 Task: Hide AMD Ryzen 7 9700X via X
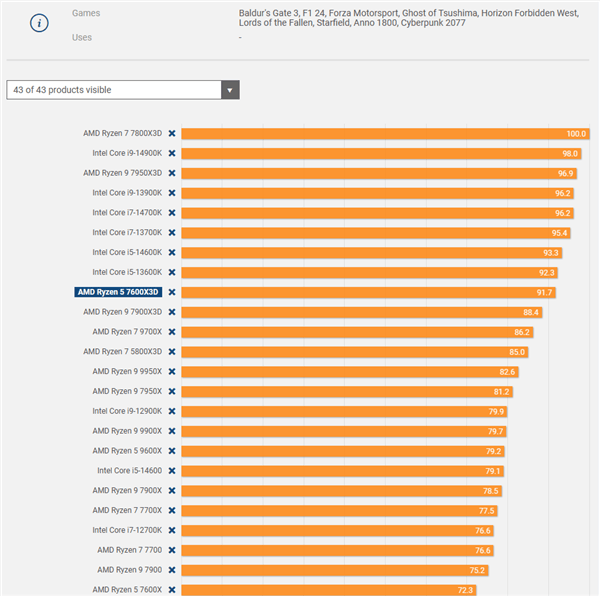(172, 332)
